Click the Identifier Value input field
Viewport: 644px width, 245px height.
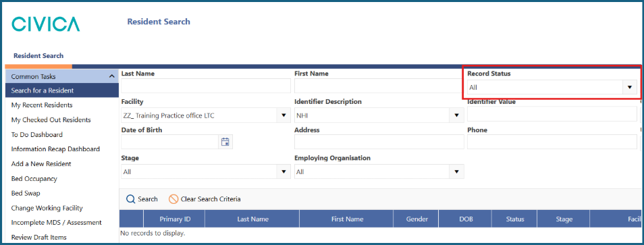coord(552,114)
